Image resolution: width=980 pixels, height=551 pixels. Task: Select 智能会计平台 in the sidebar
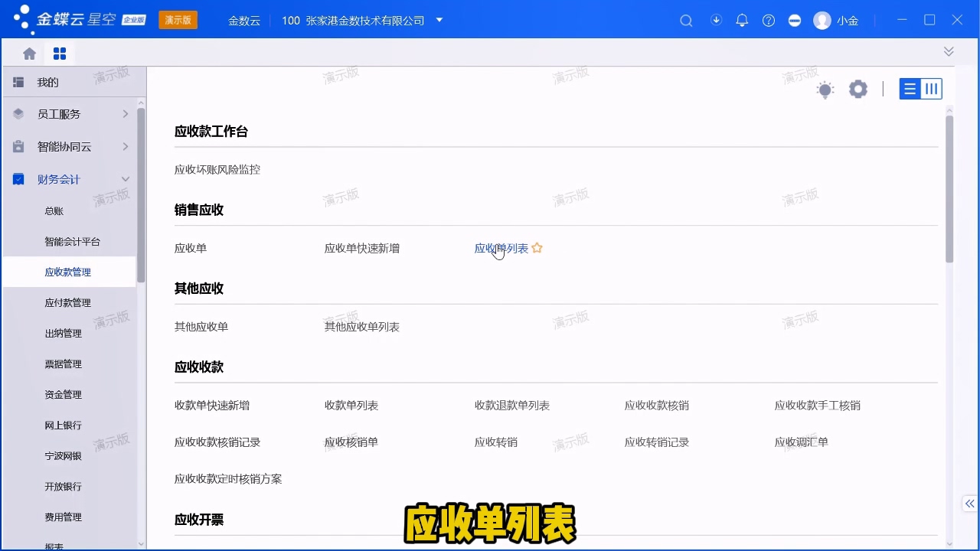[x=72, y=242]
